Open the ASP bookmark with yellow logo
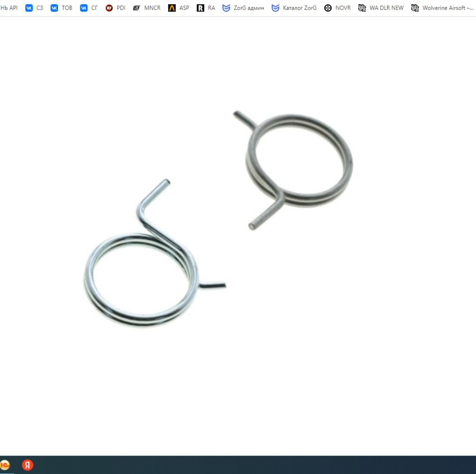476x474 pixels. [179, 8]
